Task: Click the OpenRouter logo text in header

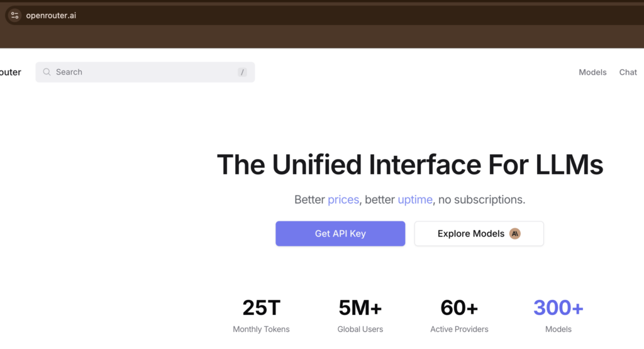Action: click(x=10, y=72)
